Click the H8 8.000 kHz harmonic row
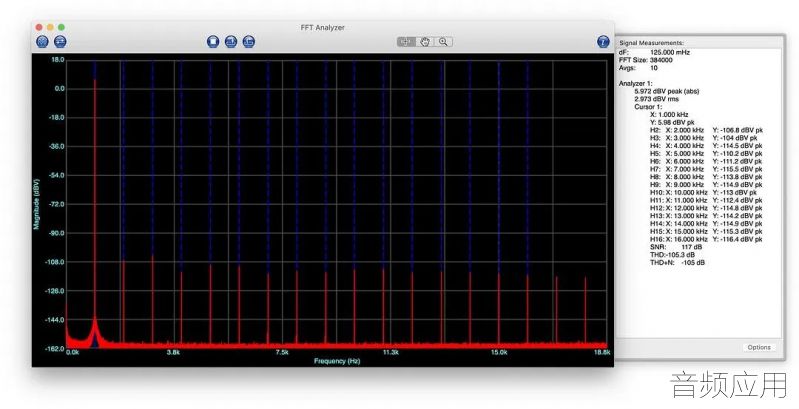This screenshot has width=799, height=409. tap(706, 177)
